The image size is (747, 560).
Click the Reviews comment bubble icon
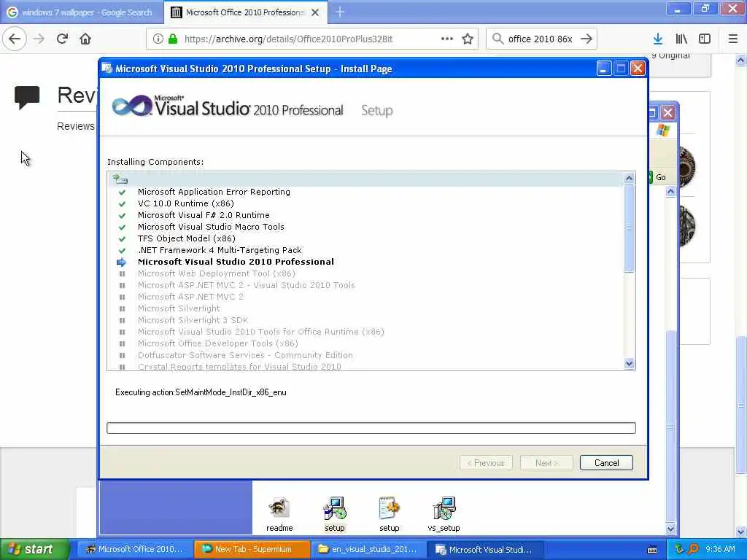click(x=27, y=98)
